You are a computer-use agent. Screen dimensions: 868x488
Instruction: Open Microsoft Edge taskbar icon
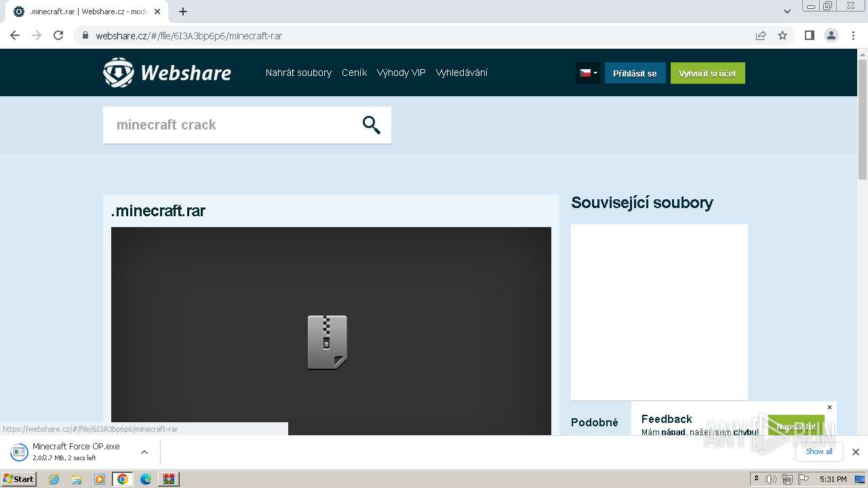tap(146, 479)
